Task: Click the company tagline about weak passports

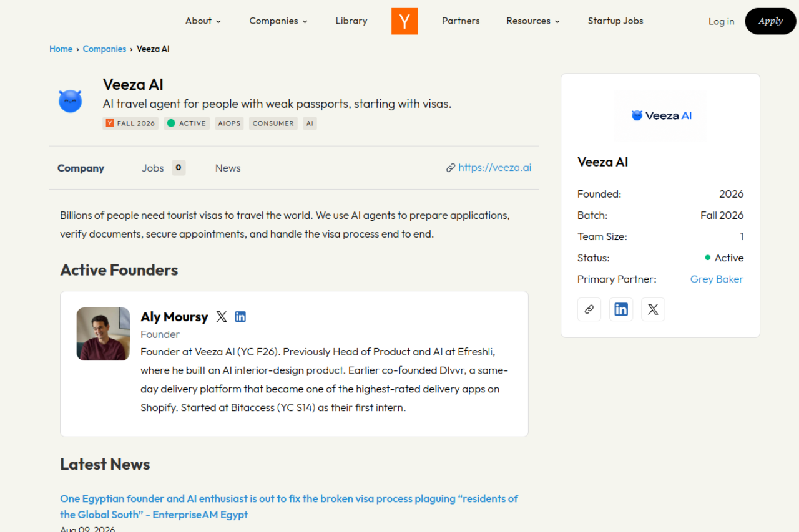Action: click(277, 104)
